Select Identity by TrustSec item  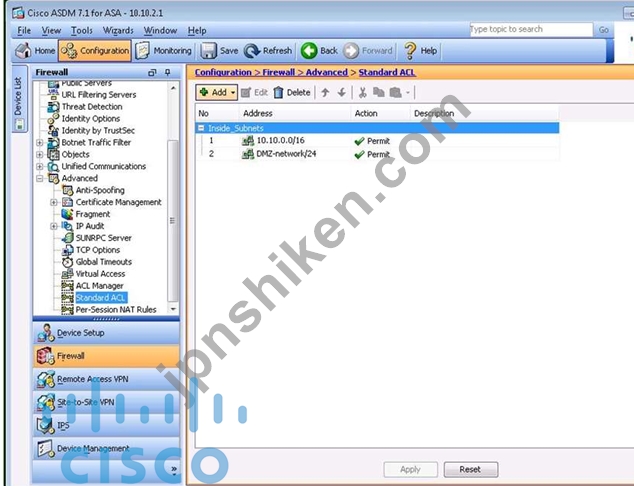98,131
